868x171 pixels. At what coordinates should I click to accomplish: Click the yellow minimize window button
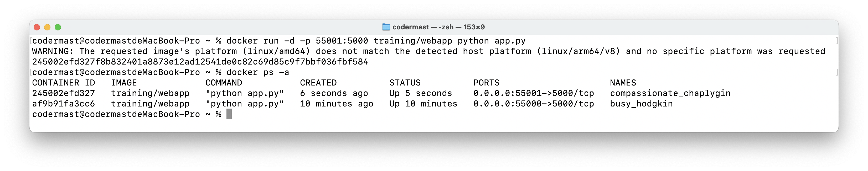[48, 27]
